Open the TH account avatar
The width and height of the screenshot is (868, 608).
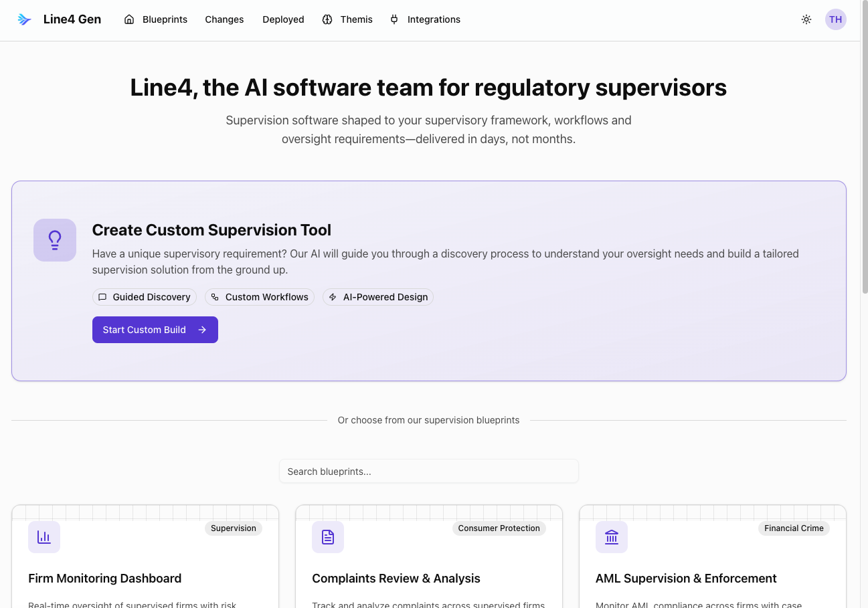tap(835, 19)
